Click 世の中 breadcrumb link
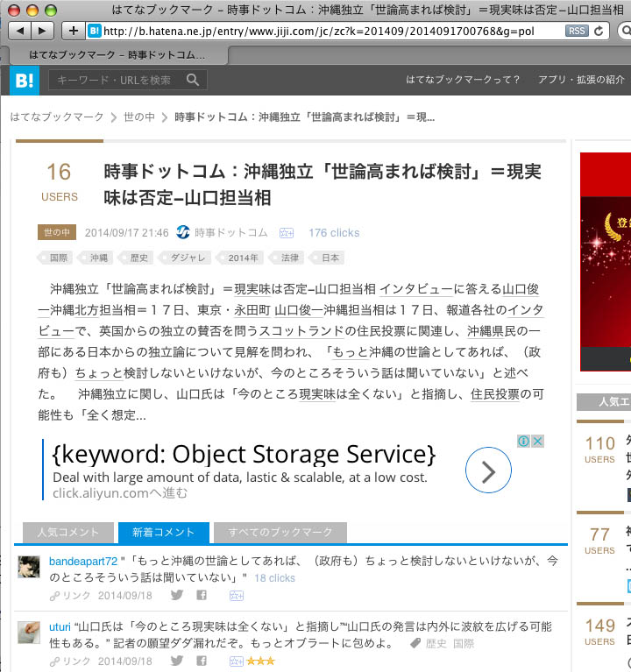Image resolution: width=631 pixels, height=672 pixels. [x=139, y=117]
